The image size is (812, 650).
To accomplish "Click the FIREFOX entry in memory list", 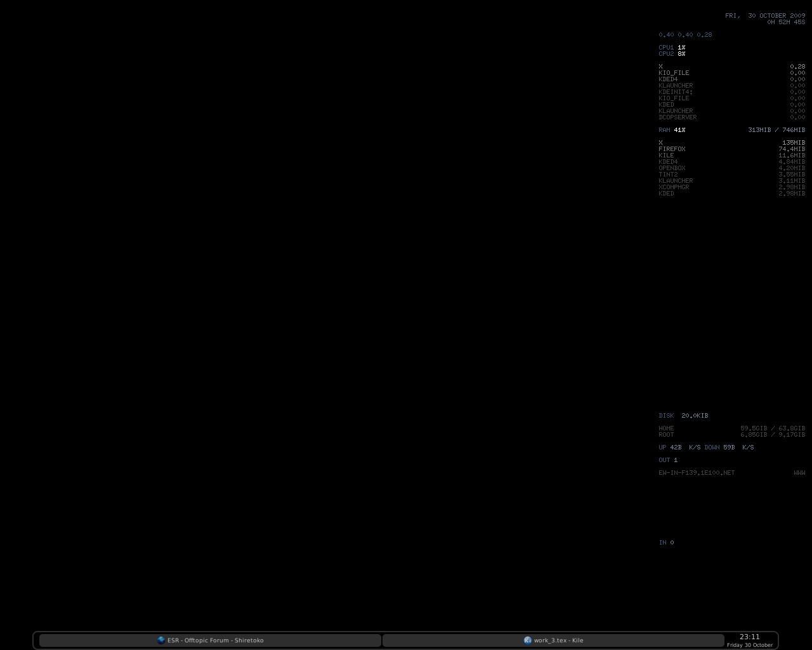I will coord(672,149).
